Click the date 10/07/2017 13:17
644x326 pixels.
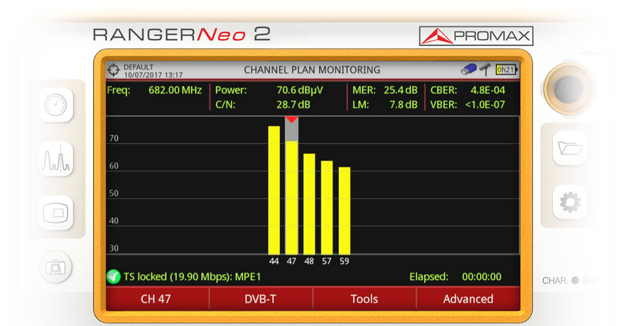(153, 75)
